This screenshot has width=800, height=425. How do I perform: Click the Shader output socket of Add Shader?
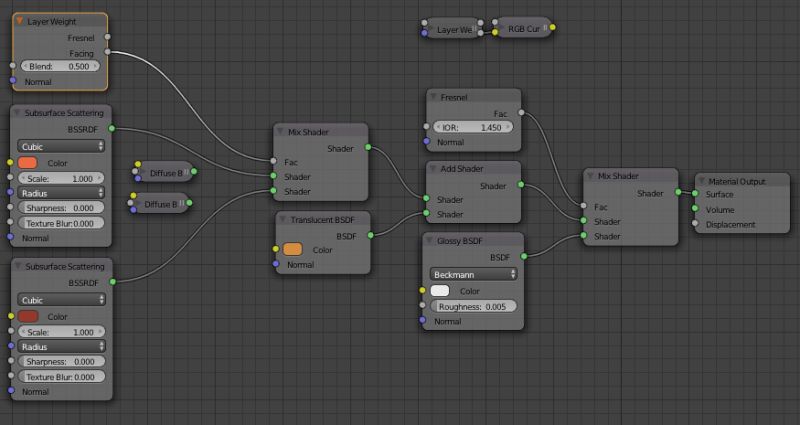[x=521, y=184]
